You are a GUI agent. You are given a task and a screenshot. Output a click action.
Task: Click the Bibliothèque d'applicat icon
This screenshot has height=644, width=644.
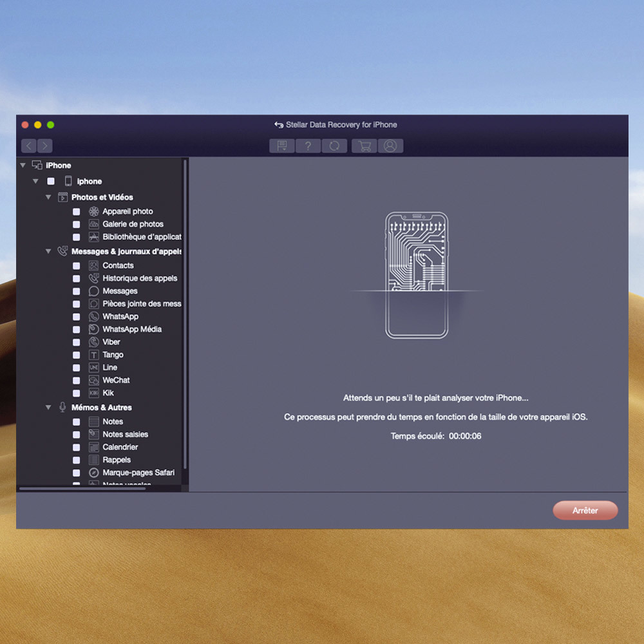click(94, 237)
